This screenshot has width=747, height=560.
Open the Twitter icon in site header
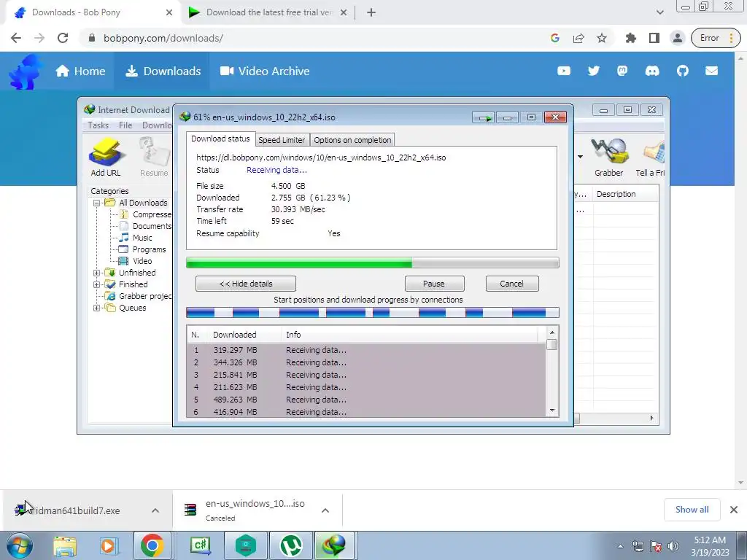(x=594, y=71)
